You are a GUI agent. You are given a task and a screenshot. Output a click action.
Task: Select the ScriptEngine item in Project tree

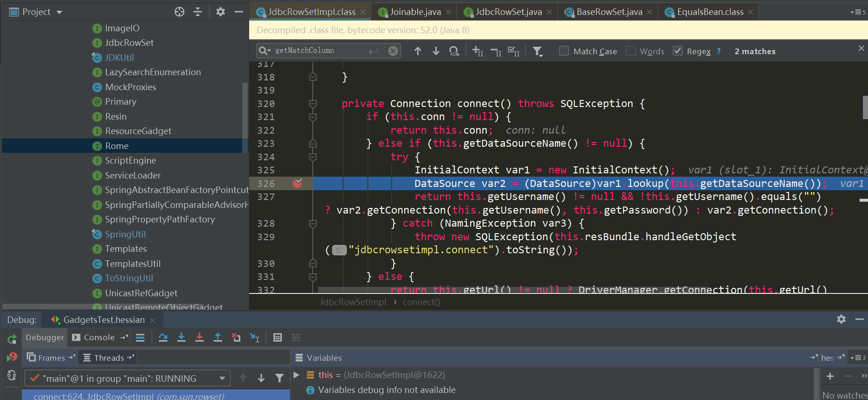point(130,160)
